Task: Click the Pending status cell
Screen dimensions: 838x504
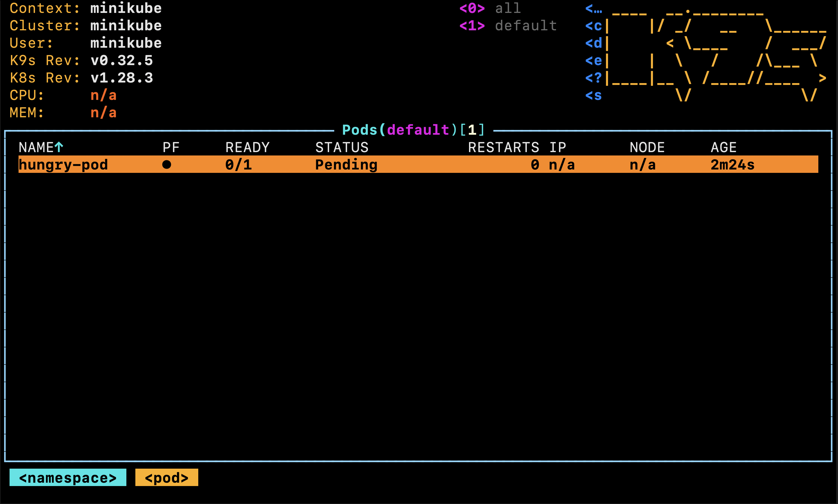Action: coord(346,165)
